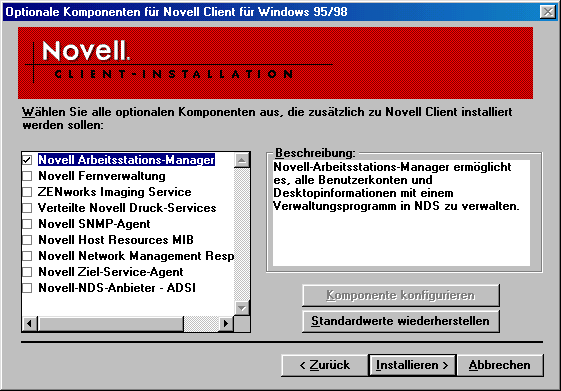The height and width of the screenshot is (391, 561).
Task: Click inside the Beschreibung text box
Action: click(401, 213)
